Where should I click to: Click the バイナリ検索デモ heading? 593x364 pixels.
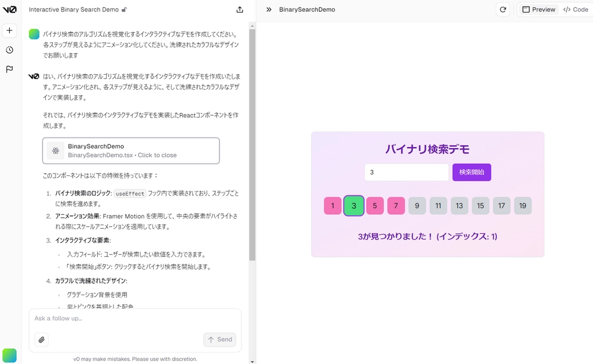[x=427, y=149]
